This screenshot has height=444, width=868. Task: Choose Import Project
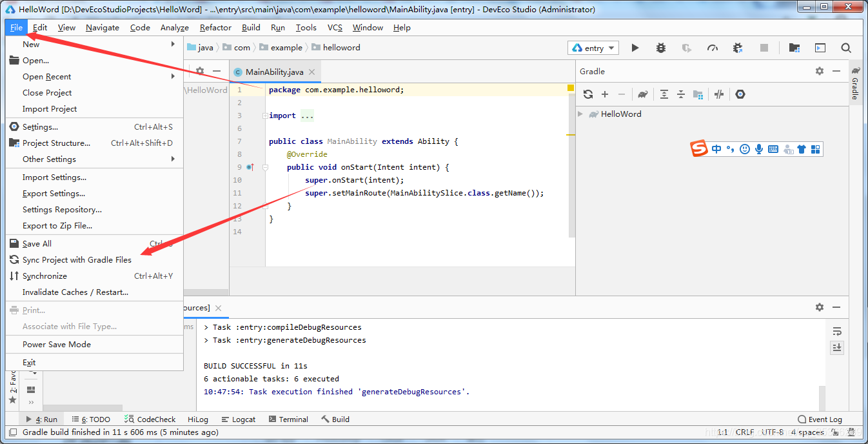[95, 108]
